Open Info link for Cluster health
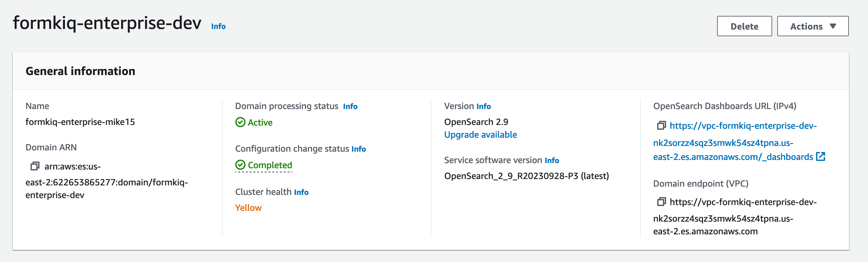Screen dimensions: 868x262 coord(301,192)
